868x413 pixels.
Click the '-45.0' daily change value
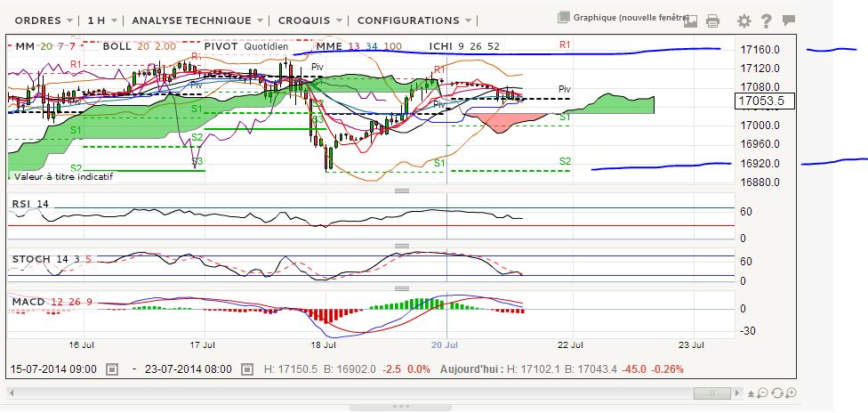pyautogui.click(x=634, y=368)
